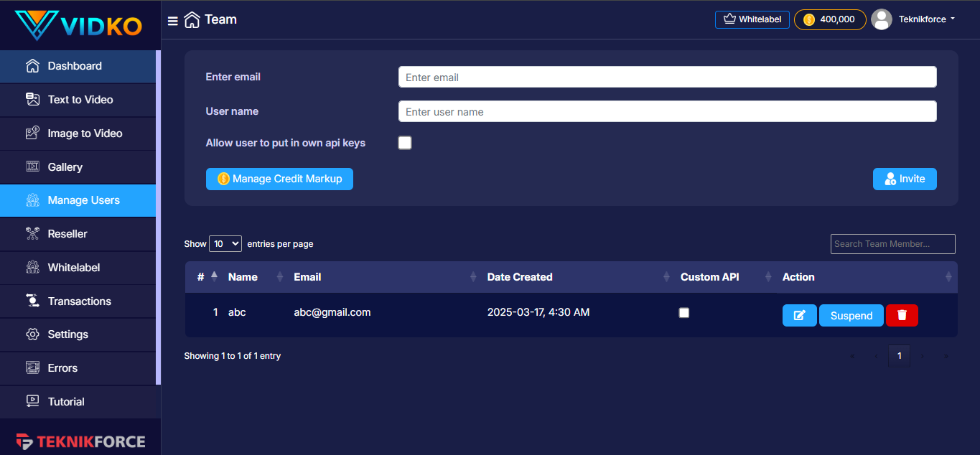
Task: Click the Teknikforce profile avatar
Action: tap(882, 19)
